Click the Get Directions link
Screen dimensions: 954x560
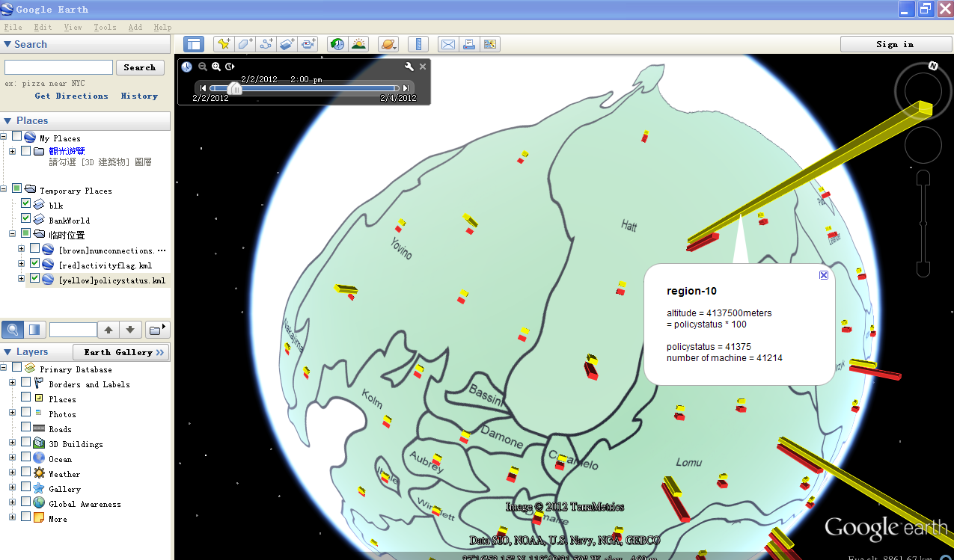pyautogui.click(x=71, y=96)
